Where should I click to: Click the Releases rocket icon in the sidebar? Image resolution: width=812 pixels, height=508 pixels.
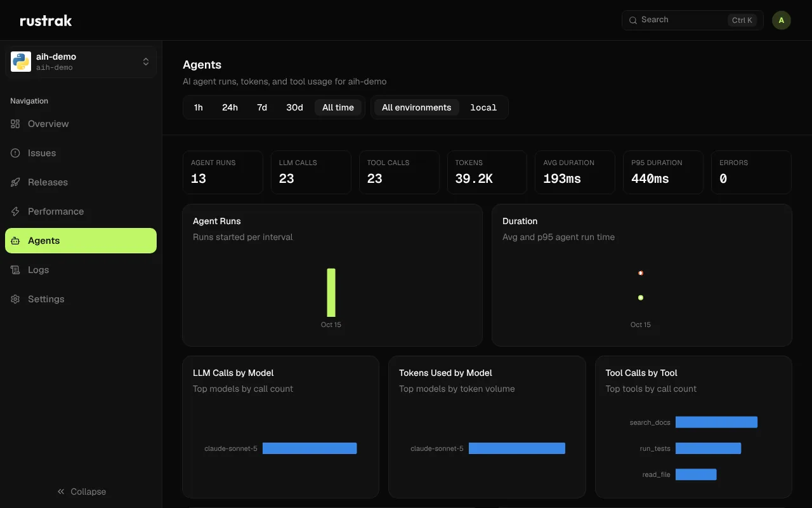[x=15, y=182]
